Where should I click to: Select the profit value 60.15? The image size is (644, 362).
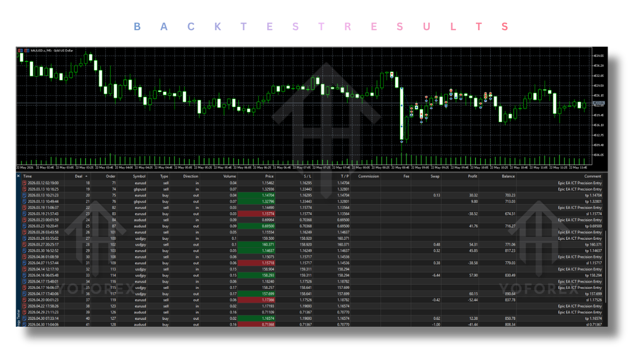pos(471,294)
